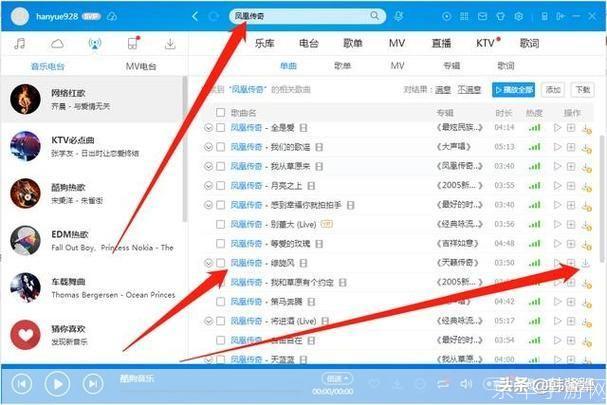Open the song recognition icon beside search
This screenshot has height=405, width=607.
click(398, 16)
